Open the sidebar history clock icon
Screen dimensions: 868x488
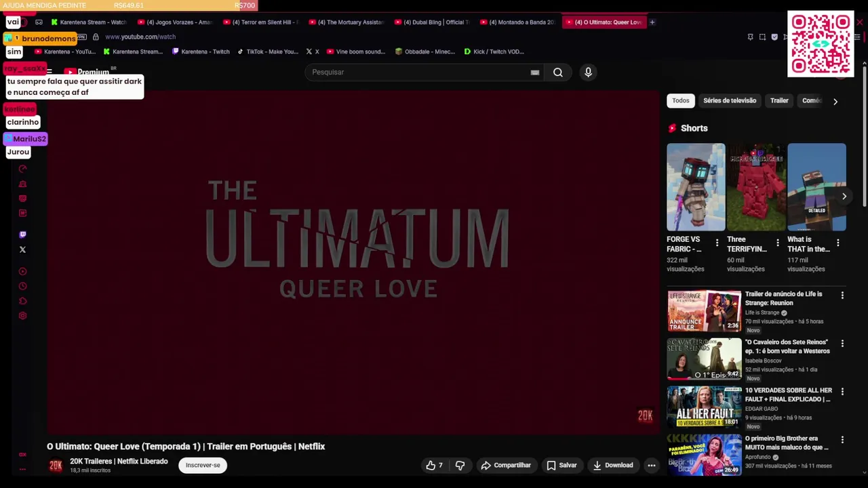[22, 286]
